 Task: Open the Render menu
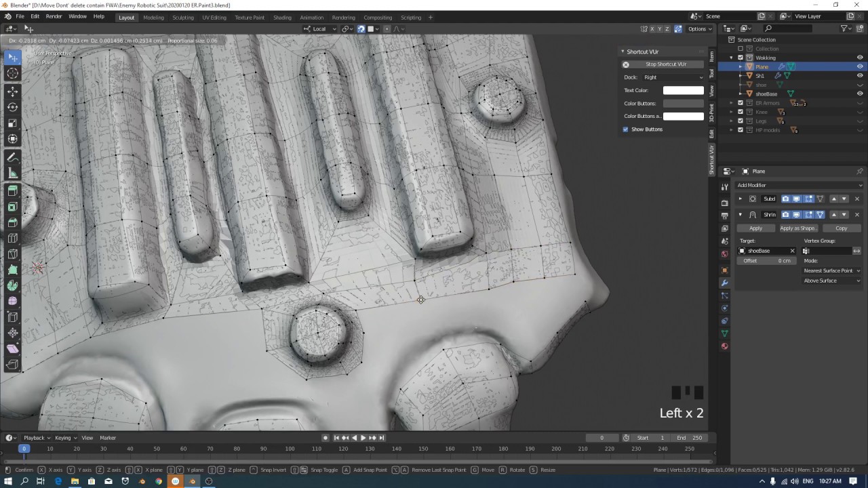coord(54,16)
